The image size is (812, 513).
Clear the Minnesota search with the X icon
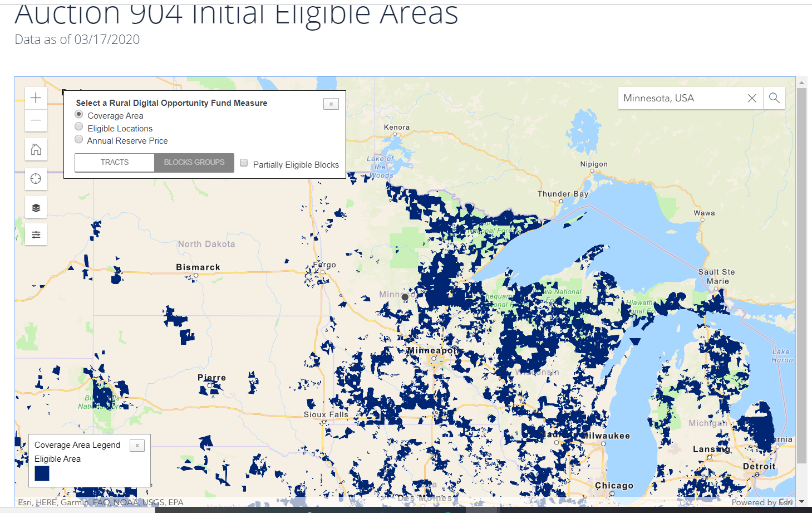coord(752,98)
